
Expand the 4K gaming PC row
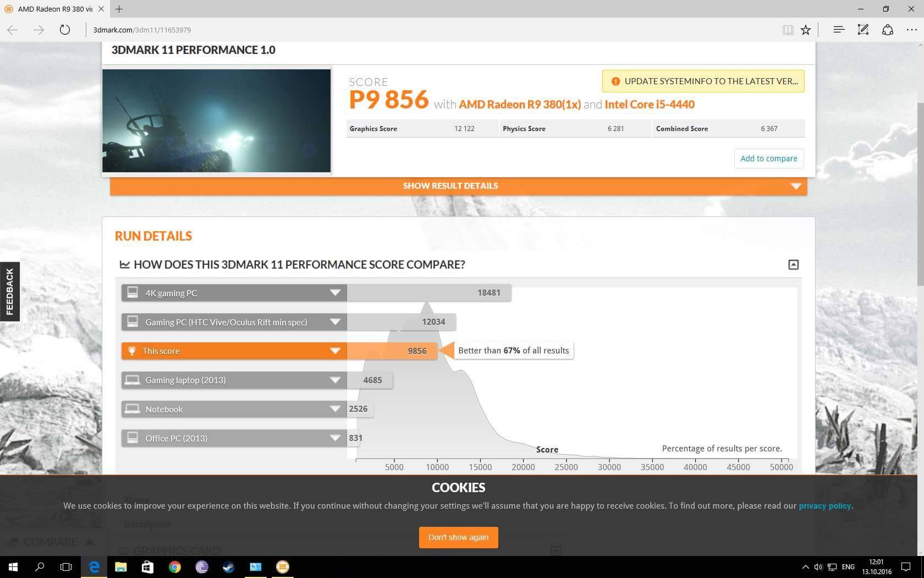pos(234,293)
